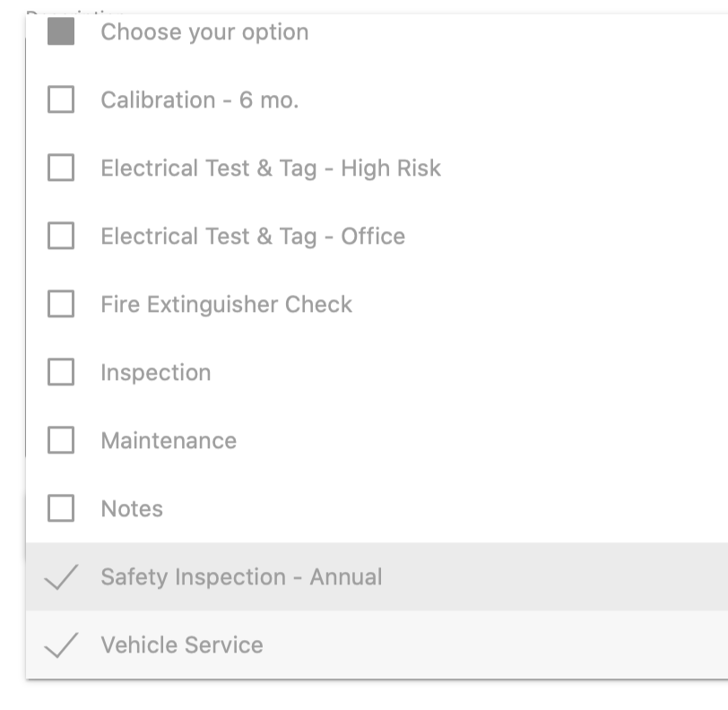728x710 pixels.
Task: Select the Electrical Test & Tag - Office label
Action: point(253,237)
